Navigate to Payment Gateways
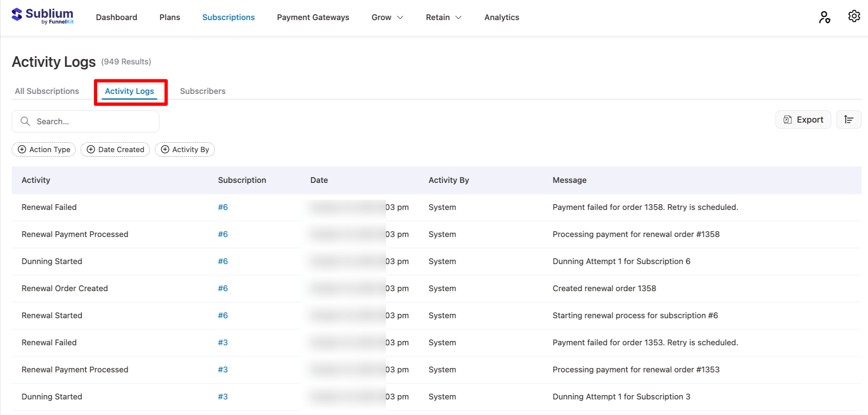Screen dimensions: 868x415 pos(313,17)
